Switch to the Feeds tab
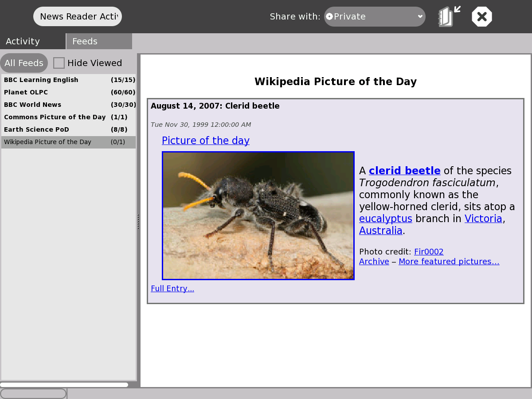 click(98, 41)
